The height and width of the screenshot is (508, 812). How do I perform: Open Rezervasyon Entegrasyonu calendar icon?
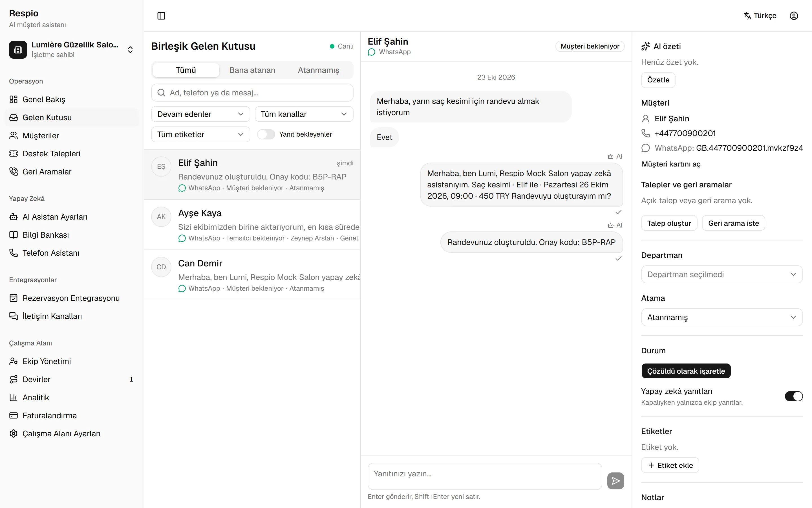pyautogui.click(x=14, y=298)
